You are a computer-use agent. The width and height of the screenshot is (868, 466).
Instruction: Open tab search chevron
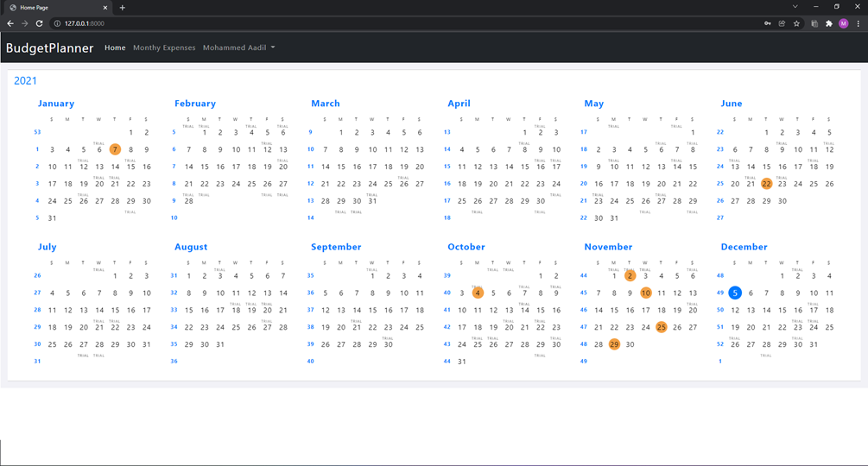[795, 7]
